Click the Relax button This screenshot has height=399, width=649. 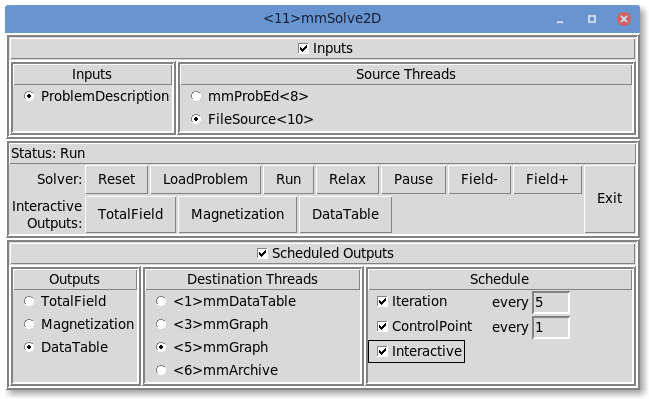[347, 180]
